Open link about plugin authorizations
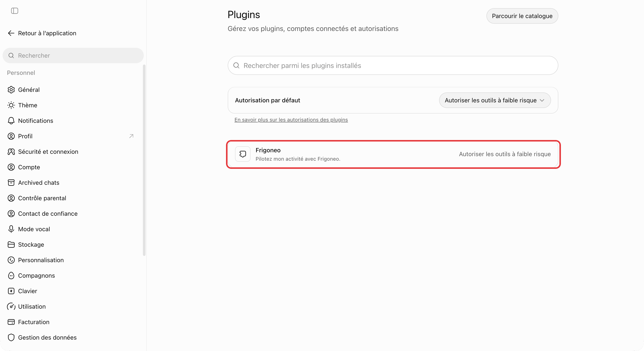Screen dimensions: 644x351 click(x=291, y=120)
